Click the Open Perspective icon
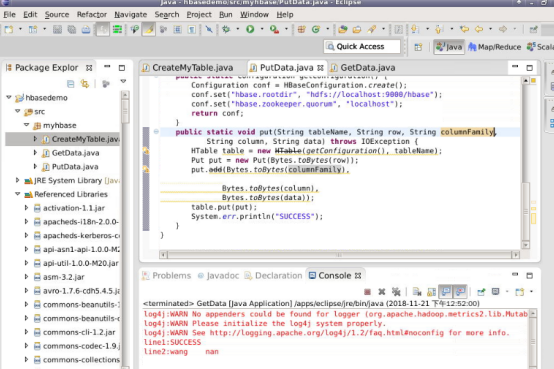This screenshot has height=369, width=554. tap(418, 47)
